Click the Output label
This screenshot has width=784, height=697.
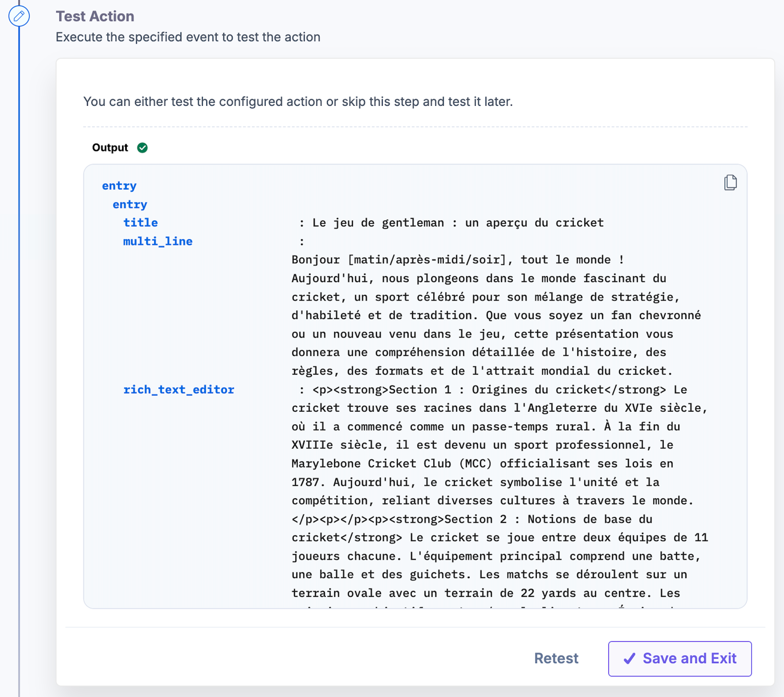click(110, 148)
